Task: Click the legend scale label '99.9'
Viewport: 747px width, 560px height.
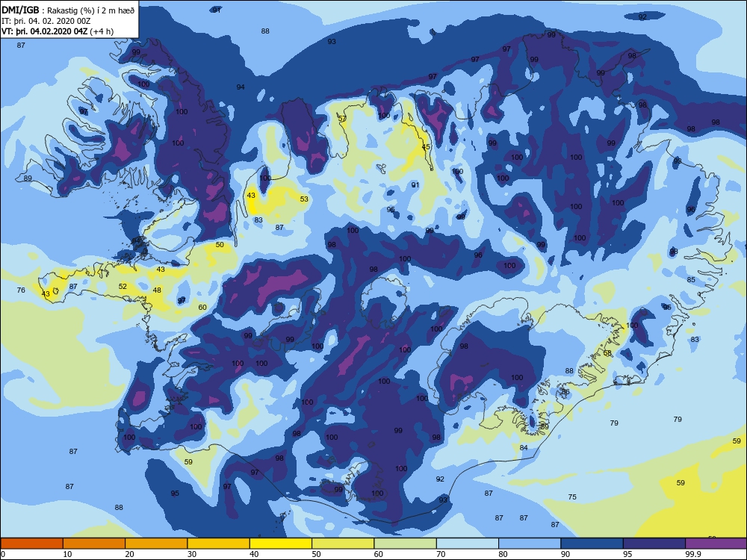Action: pyautogui.click(x=692, y=554)
